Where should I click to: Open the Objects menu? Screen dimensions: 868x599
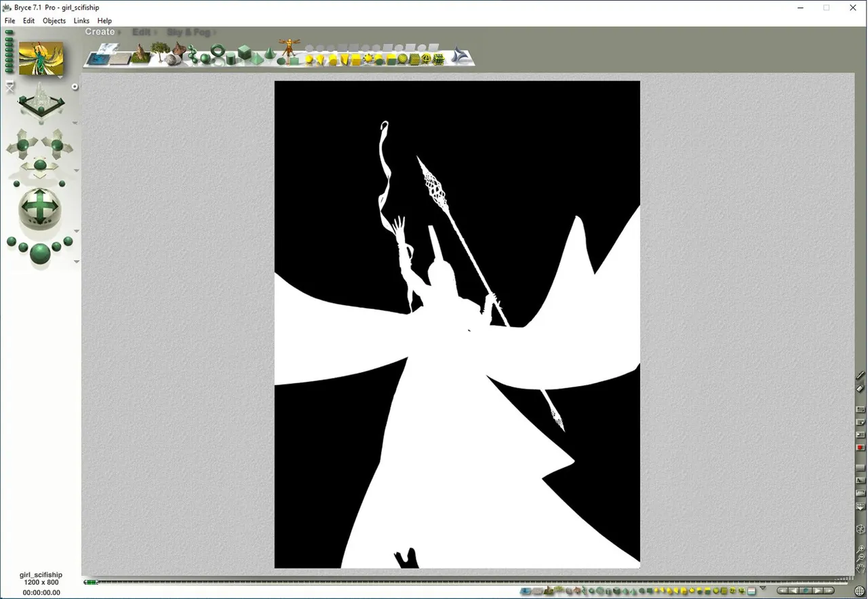tap(54, 21)
